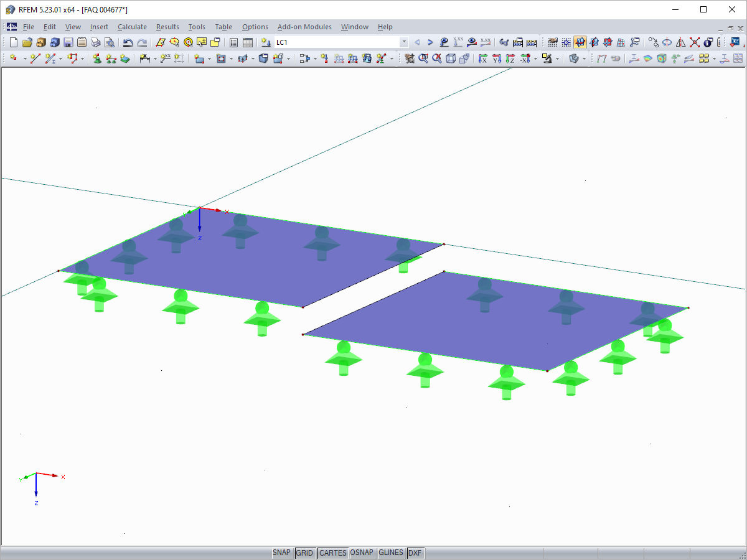Undo the last action
The image size is (747, 560).
(x=128, y=42)
